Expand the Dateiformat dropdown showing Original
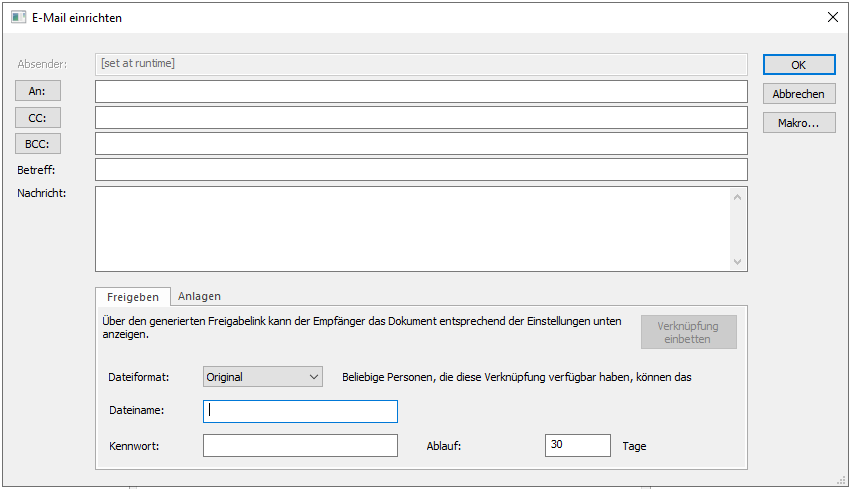Viewport: 851px width, 489px height. tap(263, 377)
